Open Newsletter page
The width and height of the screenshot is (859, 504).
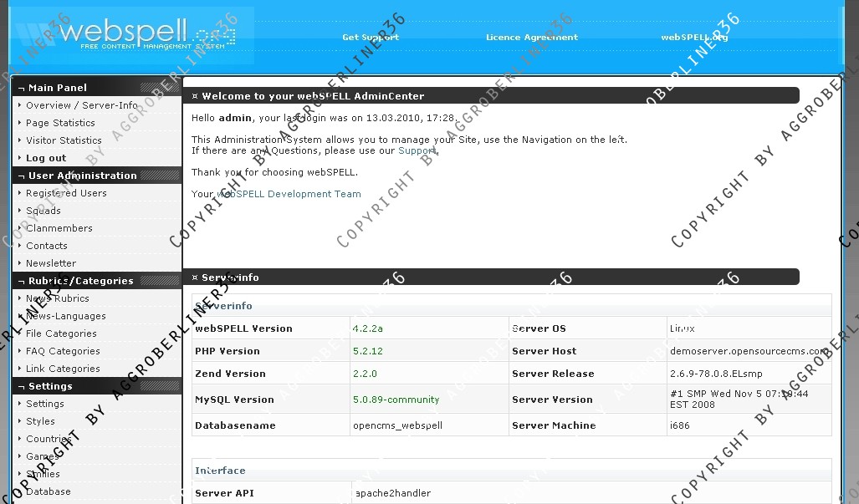click(x=51, y=263)
